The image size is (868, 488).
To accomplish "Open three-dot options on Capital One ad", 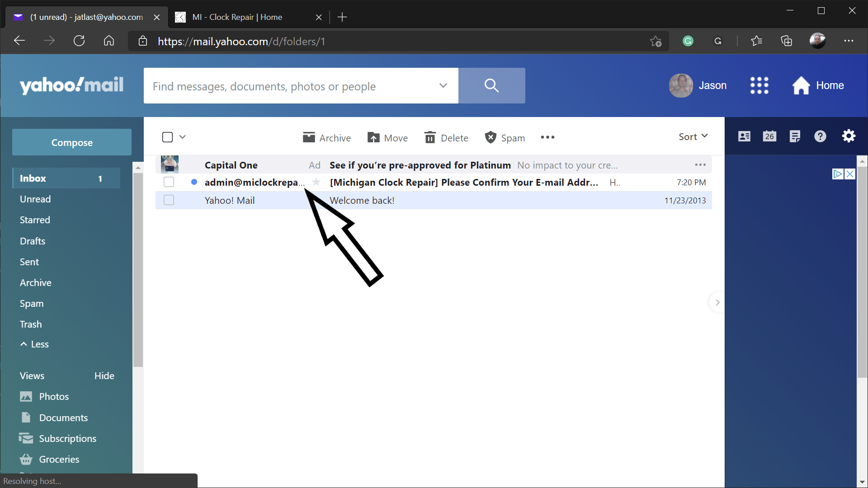I will [x=700, y=165].
